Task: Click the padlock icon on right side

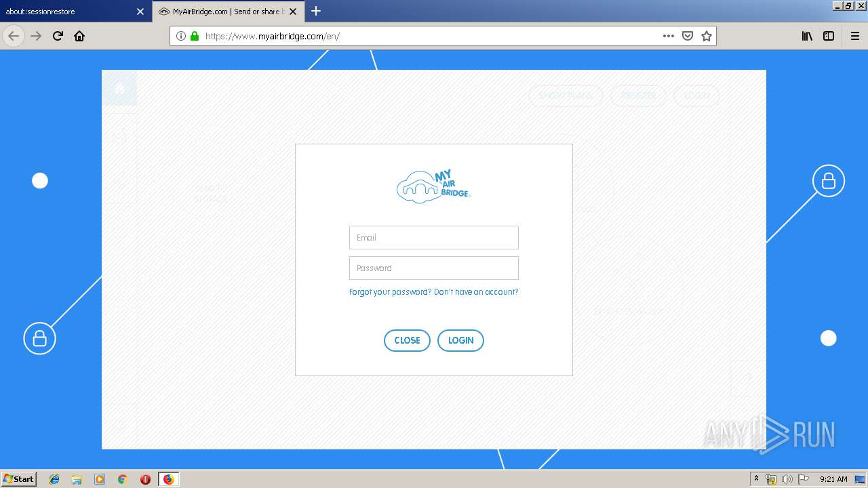Action: (829, 181)
